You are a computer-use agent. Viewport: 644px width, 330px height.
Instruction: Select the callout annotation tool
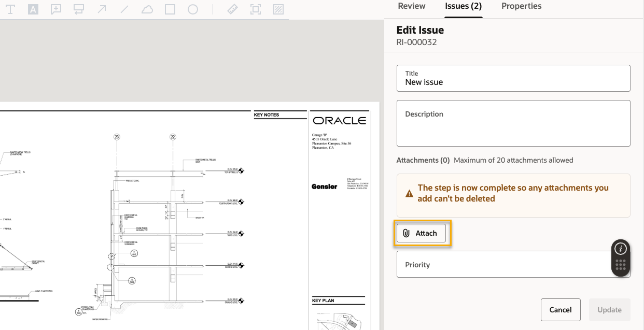79,9
